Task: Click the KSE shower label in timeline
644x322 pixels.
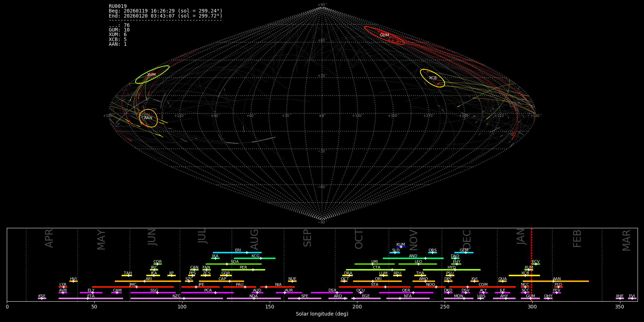Action: (x=42, y=296)
